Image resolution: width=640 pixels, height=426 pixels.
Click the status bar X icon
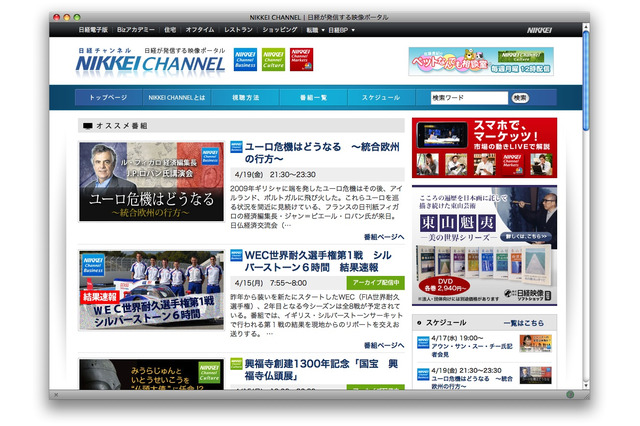[56, 395]
